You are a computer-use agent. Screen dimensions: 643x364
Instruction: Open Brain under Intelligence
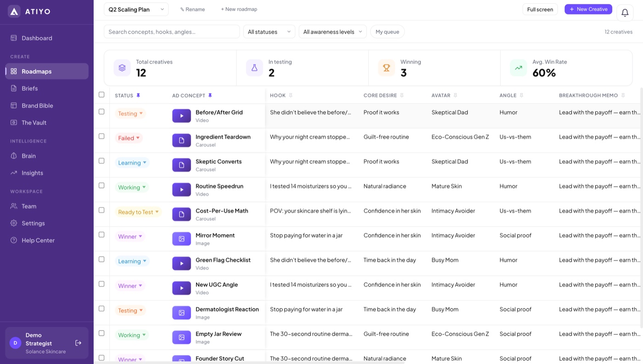pyautogui.click(x=46, y=156)
